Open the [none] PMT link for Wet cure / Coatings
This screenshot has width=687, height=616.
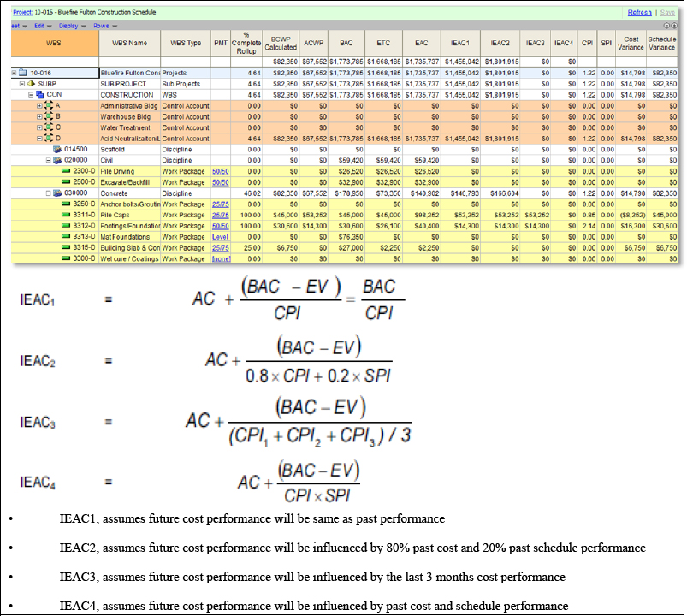pos(221,259)
